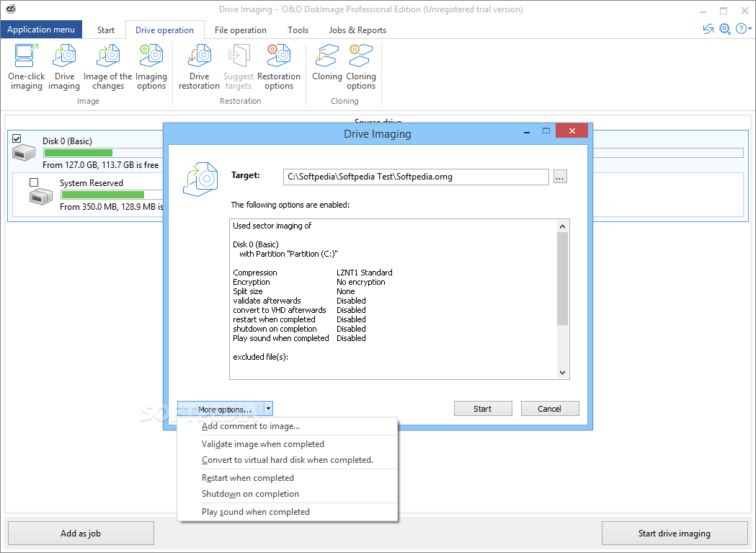
Task: Switch to the Start tab
Action: point(106,30)
